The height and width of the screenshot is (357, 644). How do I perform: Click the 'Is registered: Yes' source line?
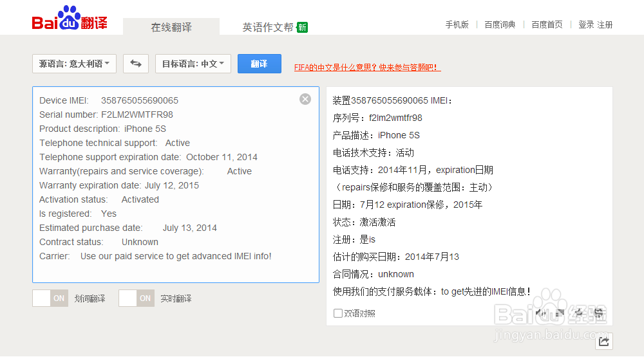coord(78,214)
